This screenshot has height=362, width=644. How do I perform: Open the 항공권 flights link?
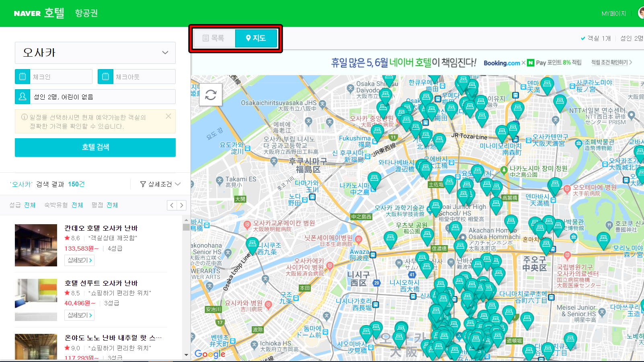(x=86, y=13)
